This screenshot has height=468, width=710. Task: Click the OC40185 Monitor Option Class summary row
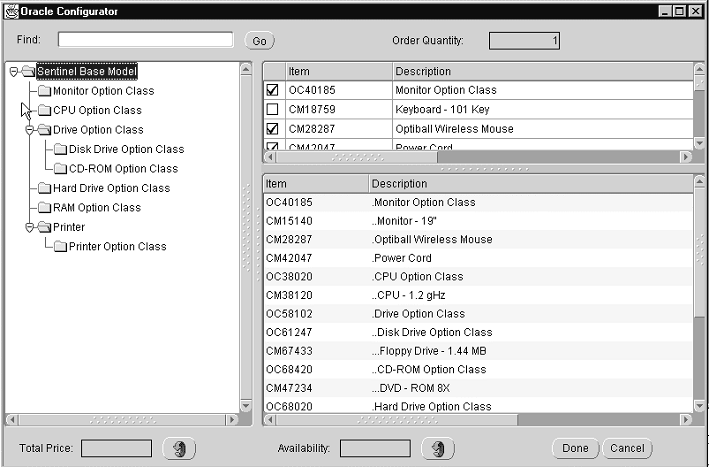click(x=478, y=202)
